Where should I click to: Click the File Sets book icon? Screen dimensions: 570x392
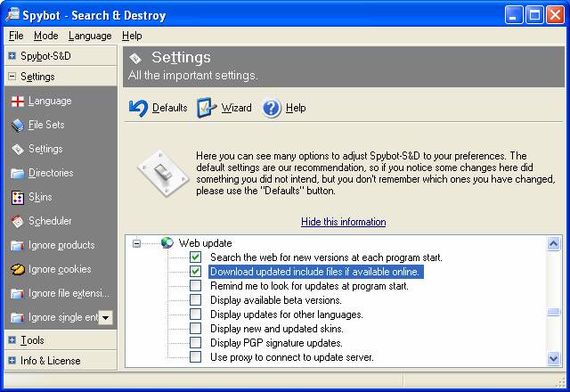click(18, 125)
